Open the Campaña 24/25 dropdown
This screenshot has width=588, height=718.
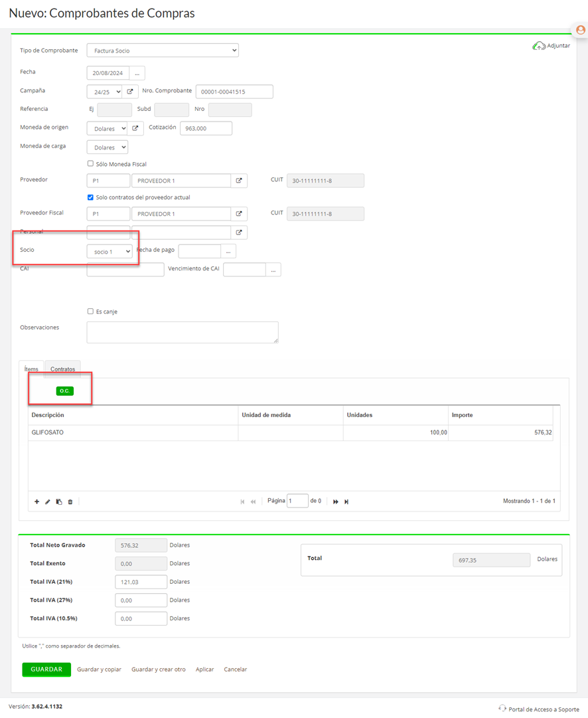104,92
